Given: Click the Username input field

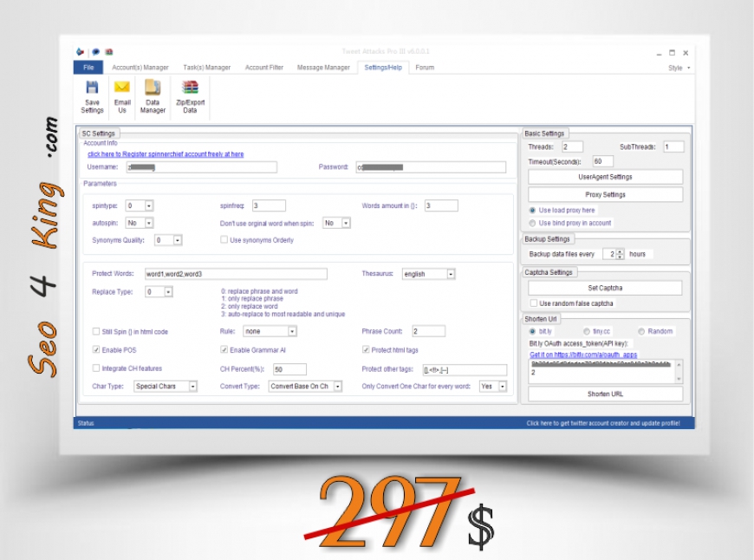Looking at the screenshot, I should point(201,167).
